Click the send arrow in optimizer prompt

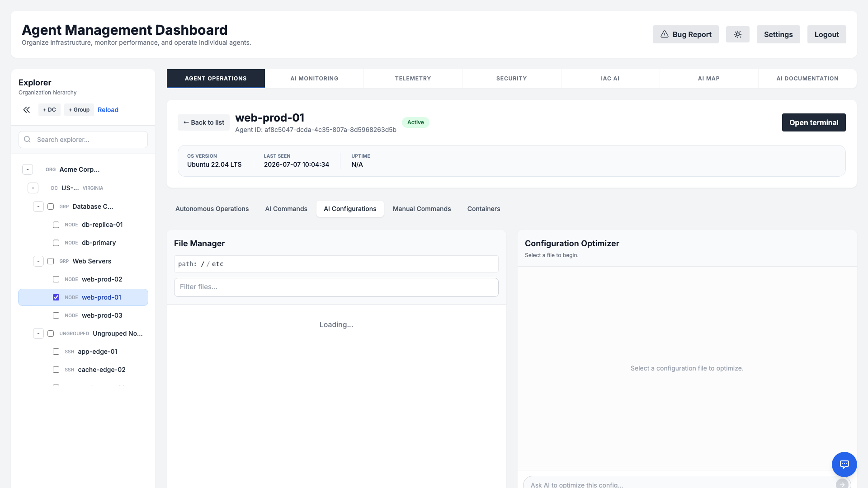842,484
